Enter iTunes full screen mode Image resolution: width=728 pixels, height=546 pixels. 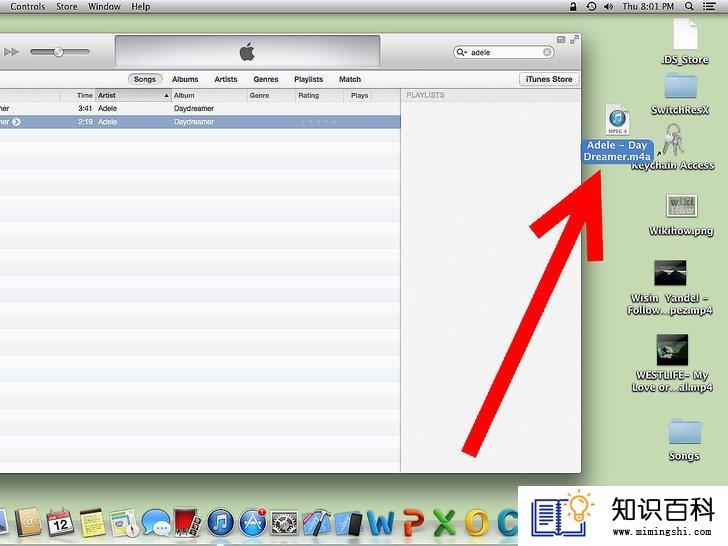click(574, 40)
